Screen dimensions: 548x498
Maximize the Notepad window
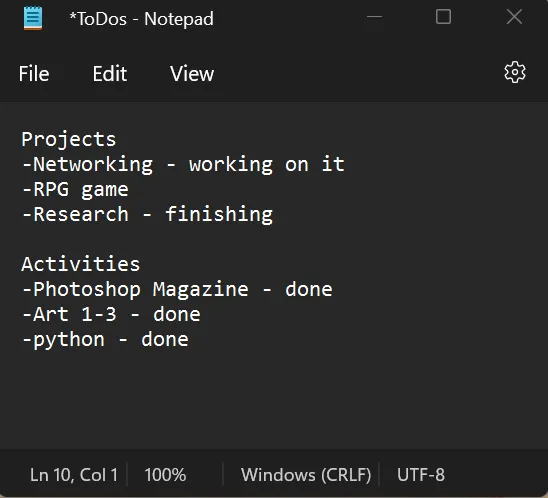443,16
